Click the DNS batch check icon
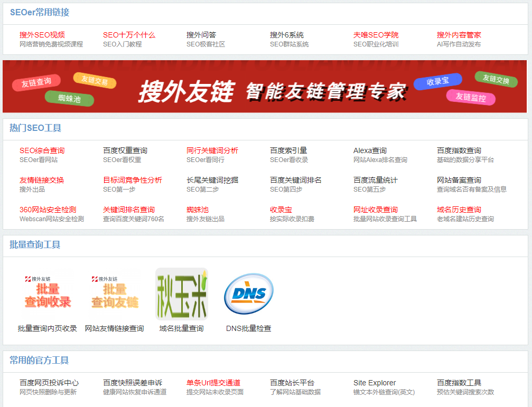 [249, 294]
